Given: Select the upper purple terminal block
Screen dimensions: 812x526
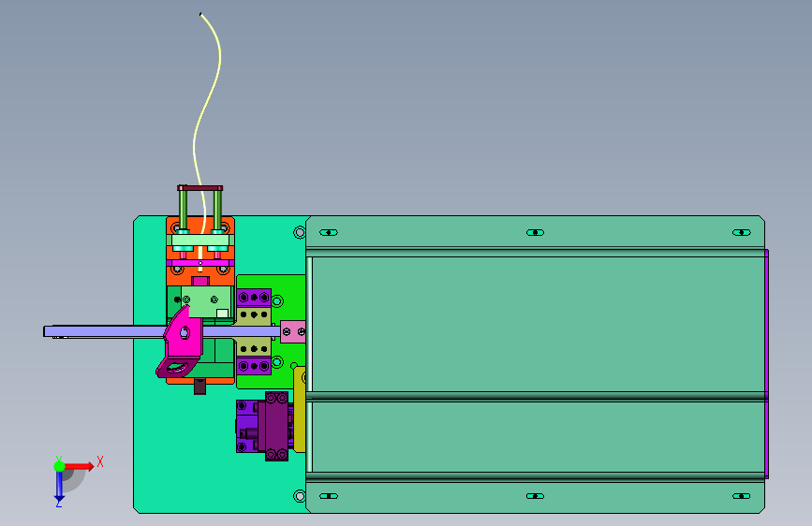Looking at the screenshot, I should [254, 298].
